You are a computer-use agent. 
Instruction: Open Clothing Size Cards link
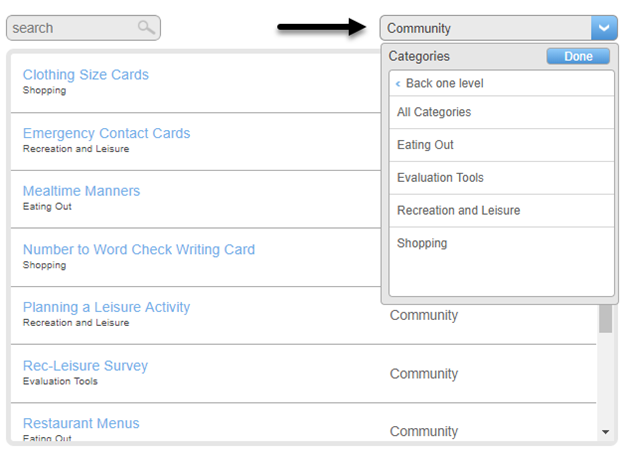click(x=86, y=74)
